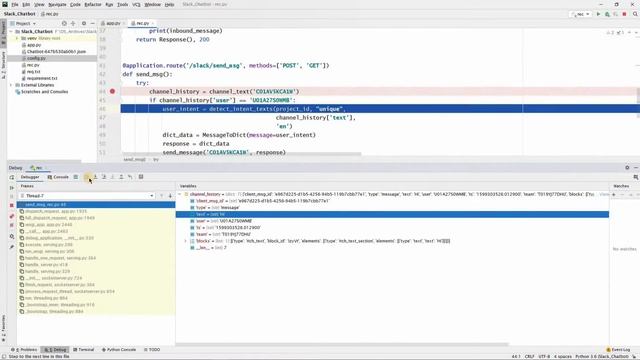Click the Project panel settings gear icon
Viewport: 640px width, 360px height.
(84, 24)
